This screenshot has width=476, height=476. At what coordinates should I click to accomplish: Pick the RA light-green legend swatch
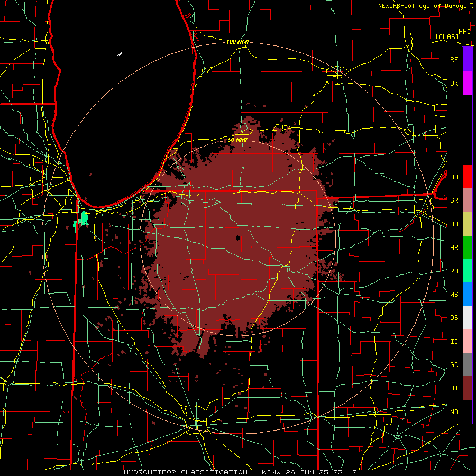(467, 271)
